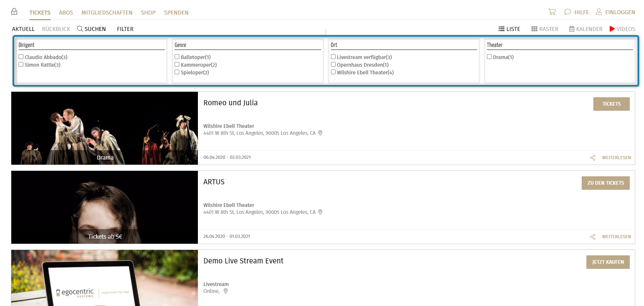Click map pin beside Online livestream location
The height and width of the screenshot is (306, 644).
click(226, 291)
